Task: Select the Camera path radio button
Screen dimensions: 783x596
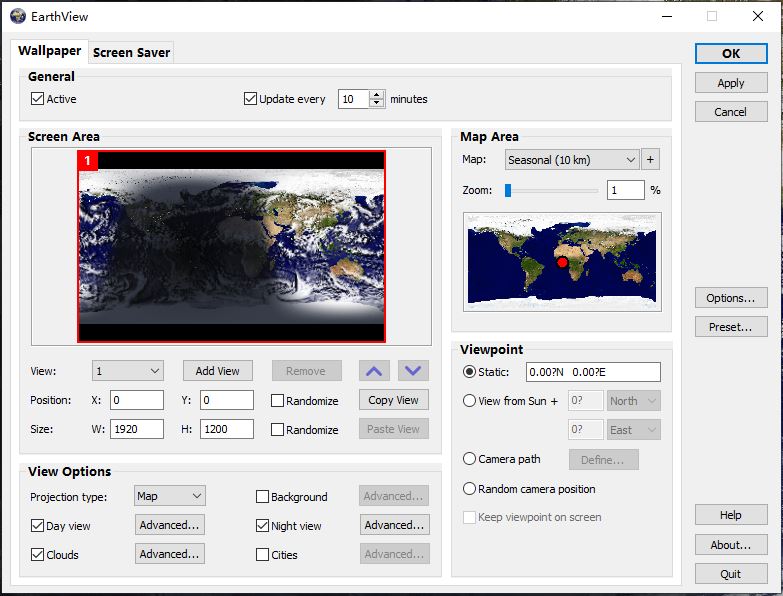Action: click(x=470, y=459)
